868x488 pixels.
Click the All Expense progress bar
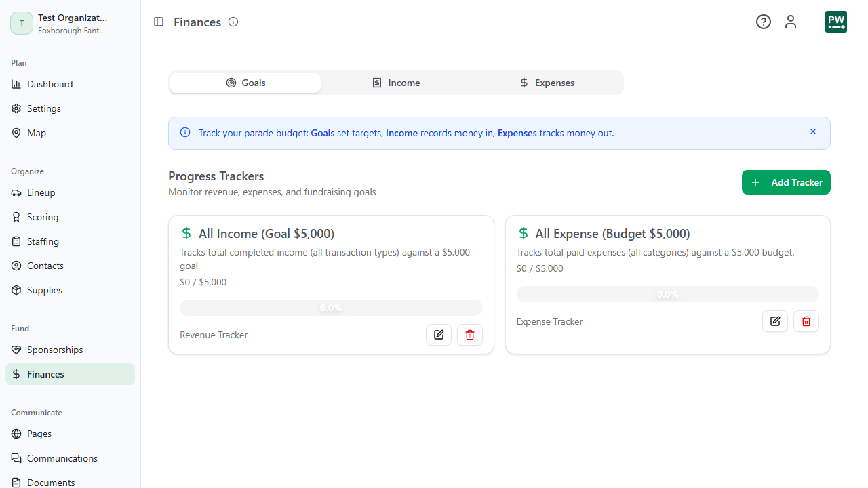[x=668, y=294]
